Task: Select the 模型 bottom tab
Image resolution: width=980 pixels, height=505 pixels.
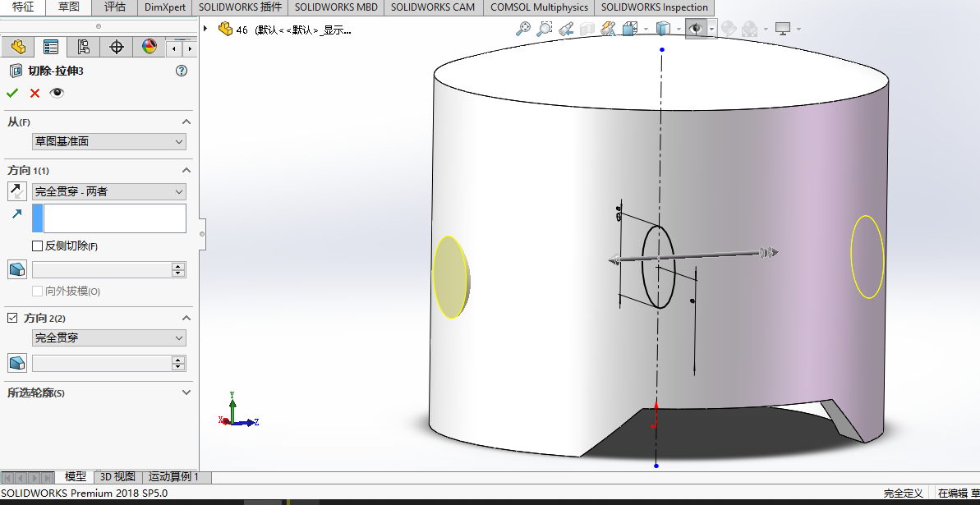Action: pos(76,477)
